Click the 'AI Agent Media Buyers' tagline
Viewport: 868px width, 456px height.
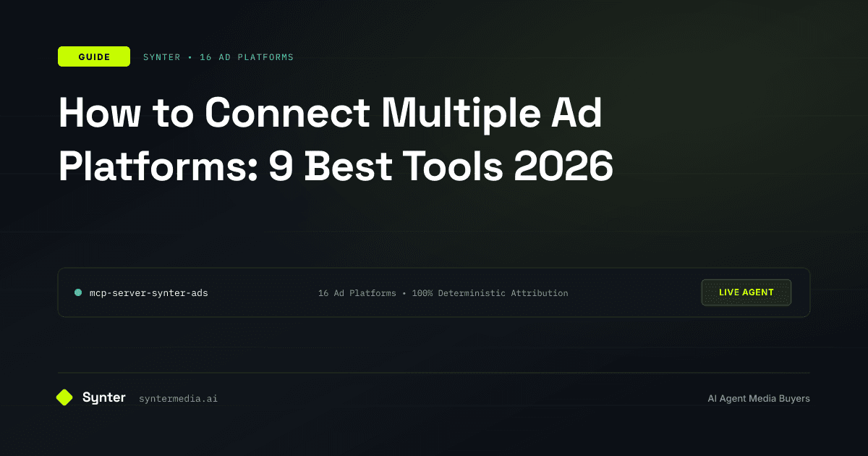pyautogui.click(x=759, y=398)
